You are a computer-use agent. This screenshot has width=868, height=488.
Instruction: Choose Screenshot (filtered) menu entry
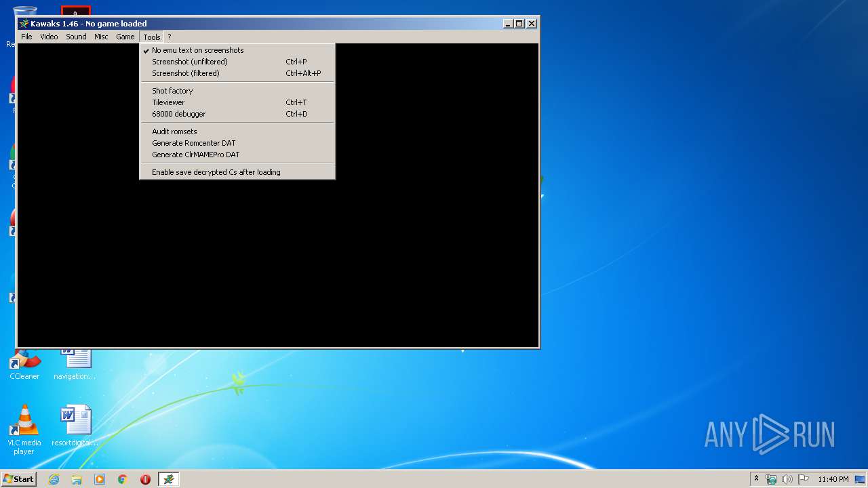pos(237,73)
